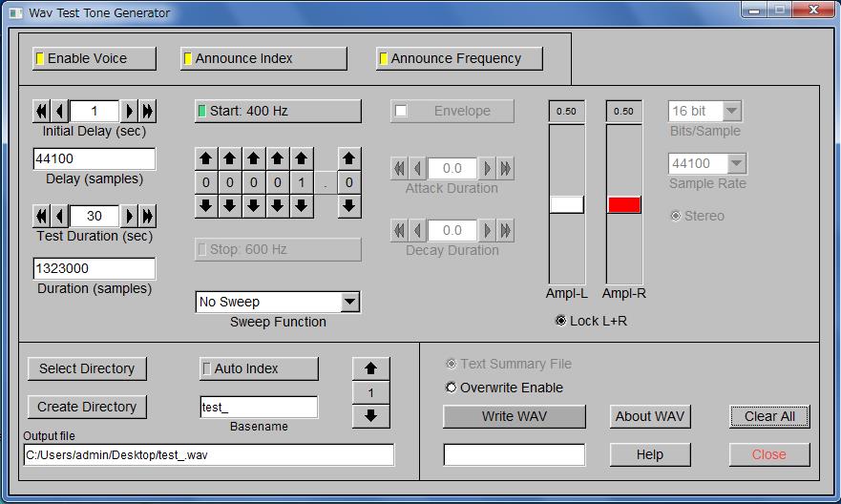Click Test Duration fast-increase double arrow
The image size is (841, 504).
[x=148, y=216]
